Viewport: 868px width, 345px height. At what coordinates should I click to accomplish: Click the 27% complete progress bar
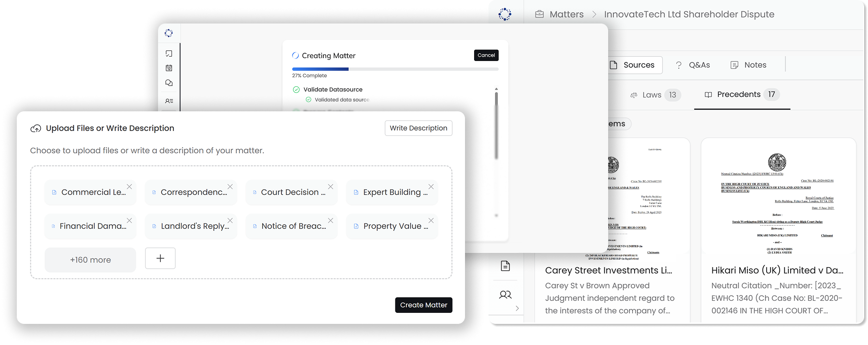[395, 69]
